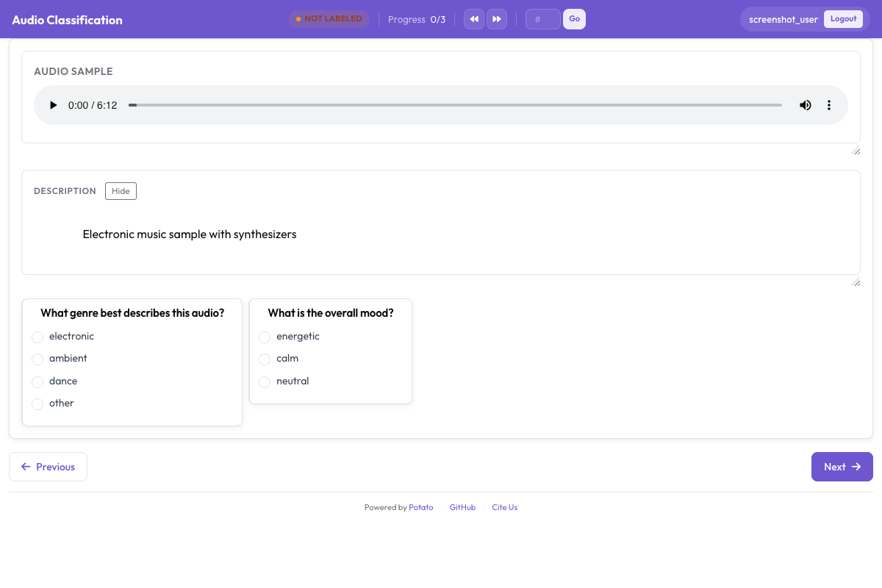Play the audio sample
The image size is (882, 588).
(53, 105)
